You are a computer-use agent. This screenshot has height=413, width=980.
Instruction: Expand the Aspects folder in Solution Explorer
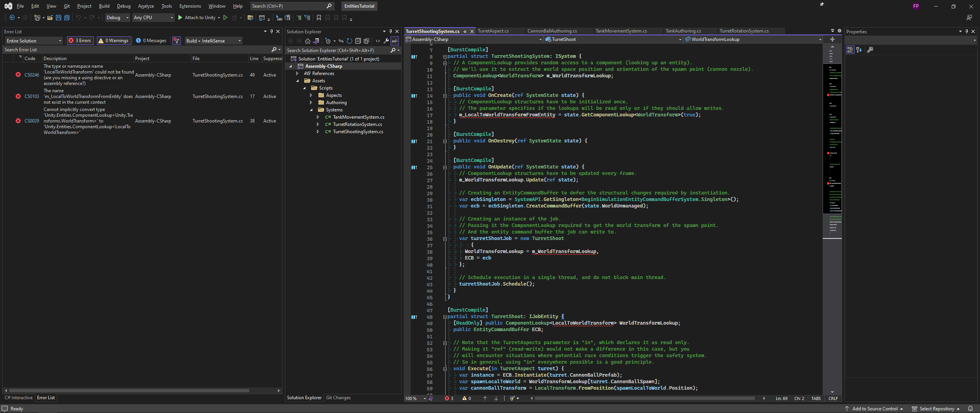pos(311,95)
